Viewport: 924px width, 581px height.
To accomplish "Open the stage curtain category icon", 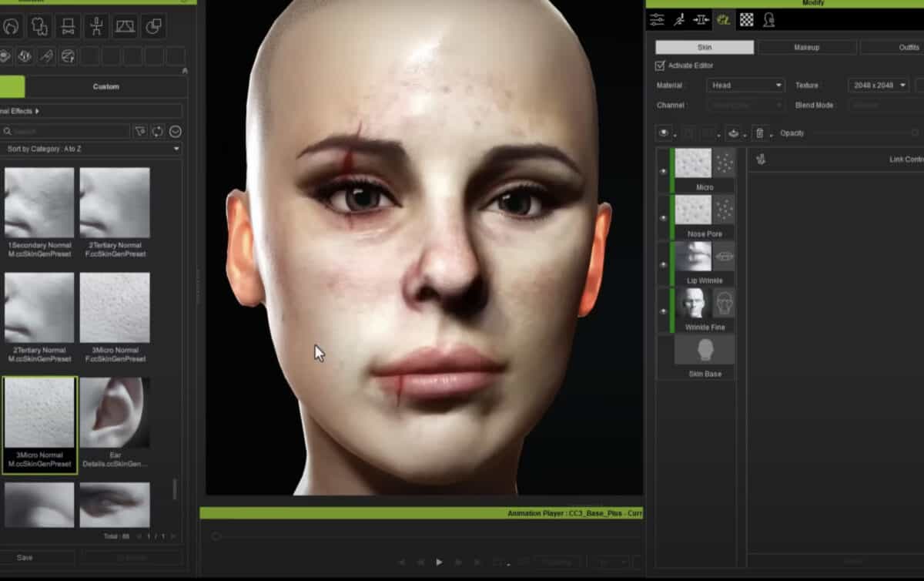I will pos(126,27).
